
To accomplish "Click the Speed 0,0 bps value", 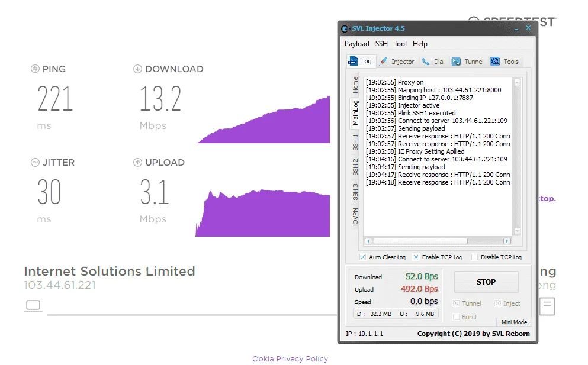I will (424, 301).
